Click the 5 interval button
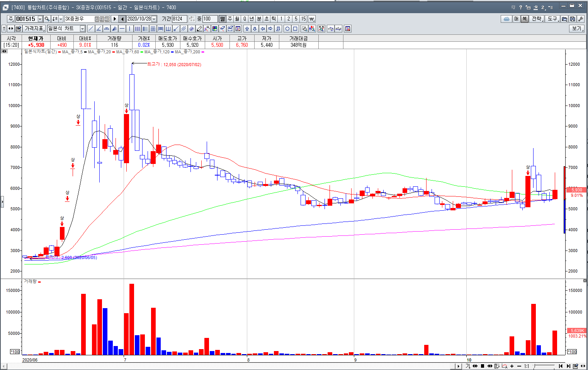 (x=296, y=19)
